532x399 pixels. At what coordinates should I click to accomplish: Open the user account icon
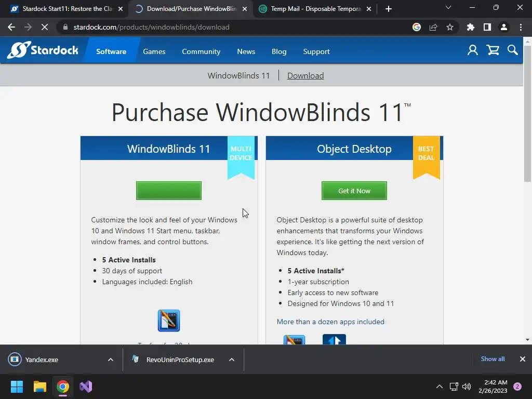(x=472, y=50)
